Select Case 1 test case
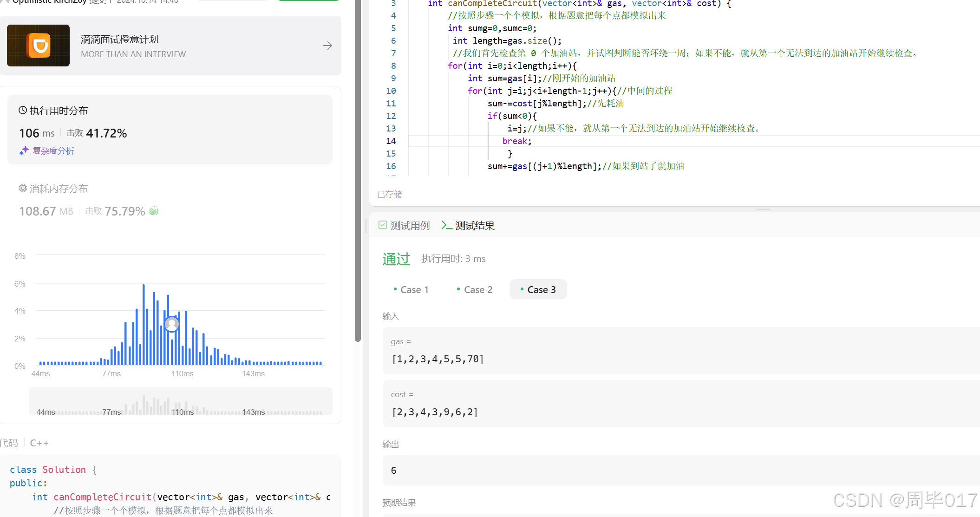The height and width of the screenshot is (517, 980). pos(411,289)
